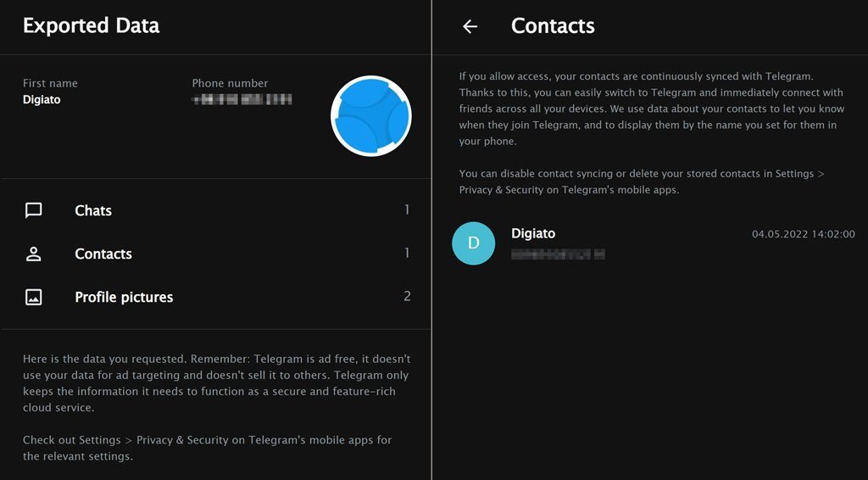Open the Profile pictures image icon
868x480 pixels.
(34, 298)
